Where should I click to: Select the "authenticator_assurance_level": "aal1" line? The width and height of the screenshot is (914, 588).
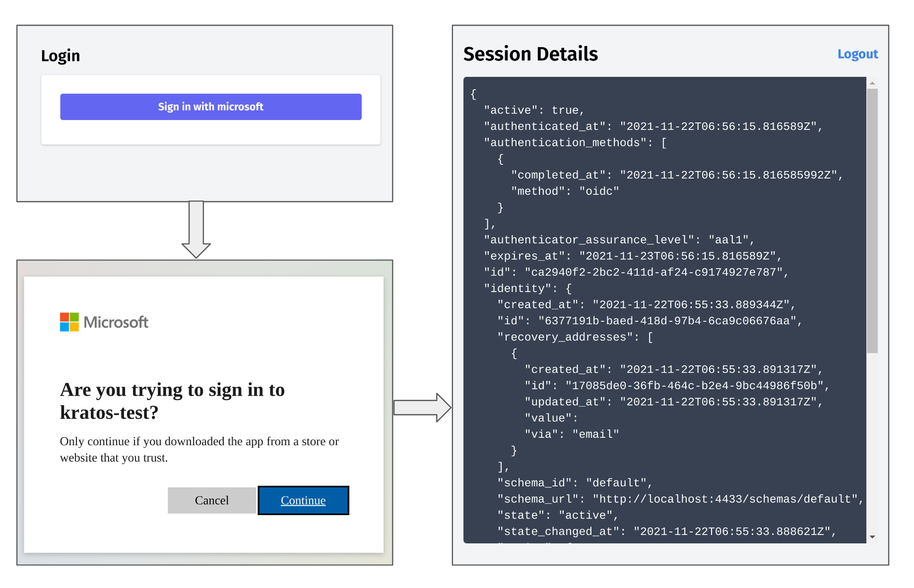point(619,240)
